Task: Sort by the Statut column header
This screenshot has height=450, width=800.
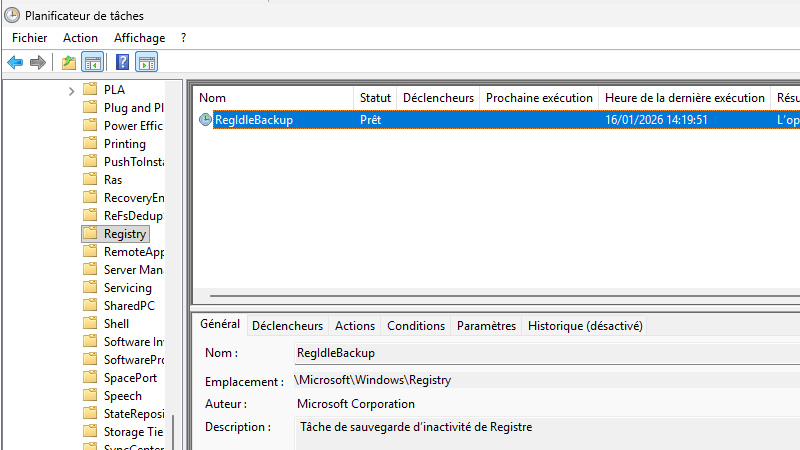Action: pos(375,98)
